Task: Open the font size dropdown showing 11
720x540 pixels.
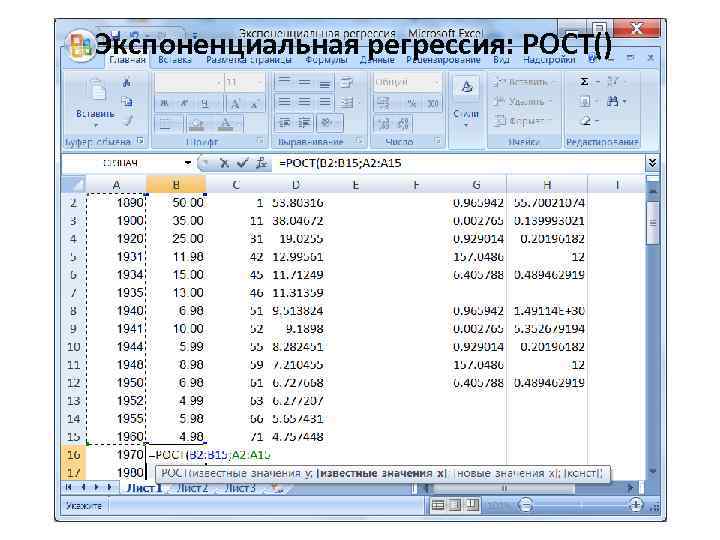Action: coord(259,83)
